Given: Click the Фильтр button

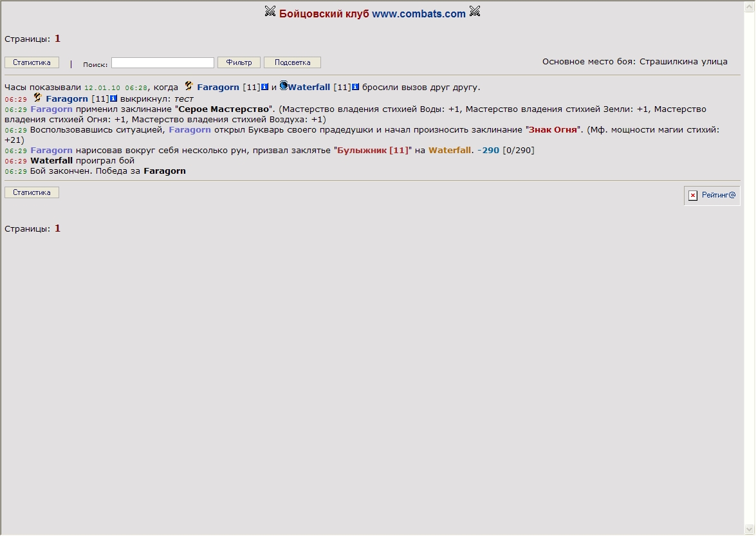Looking at the screenshot, I should coord(239,62).
